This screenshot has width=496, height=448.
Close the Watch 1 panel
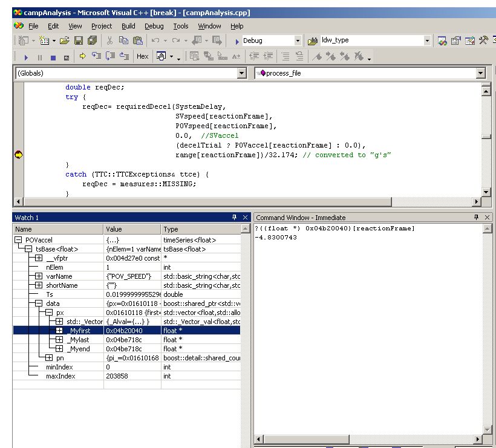coord(245,217)
